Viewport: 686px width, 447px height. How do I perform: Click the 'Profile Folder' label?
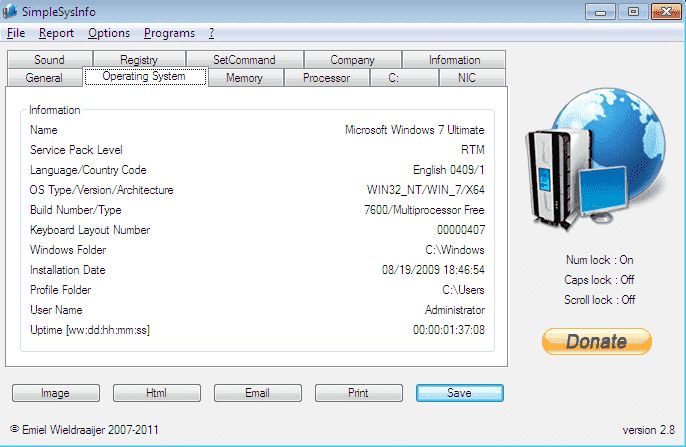60,290
